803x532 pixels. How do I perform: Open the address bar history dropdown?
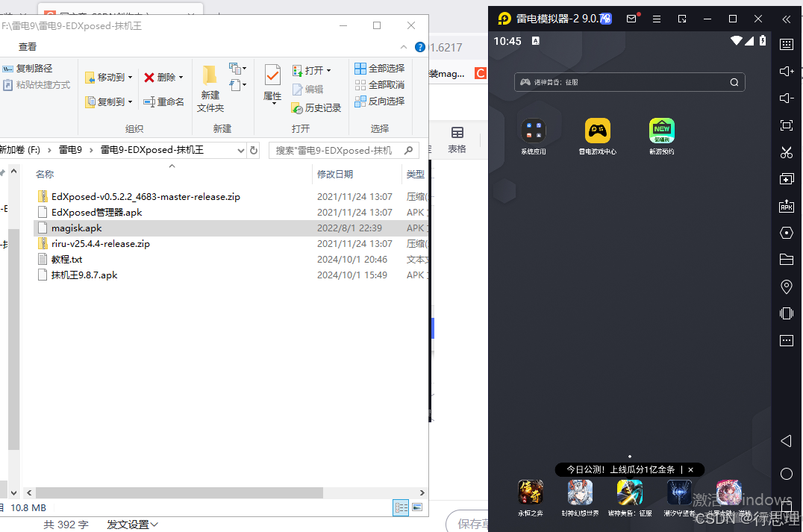pos(241,151)
